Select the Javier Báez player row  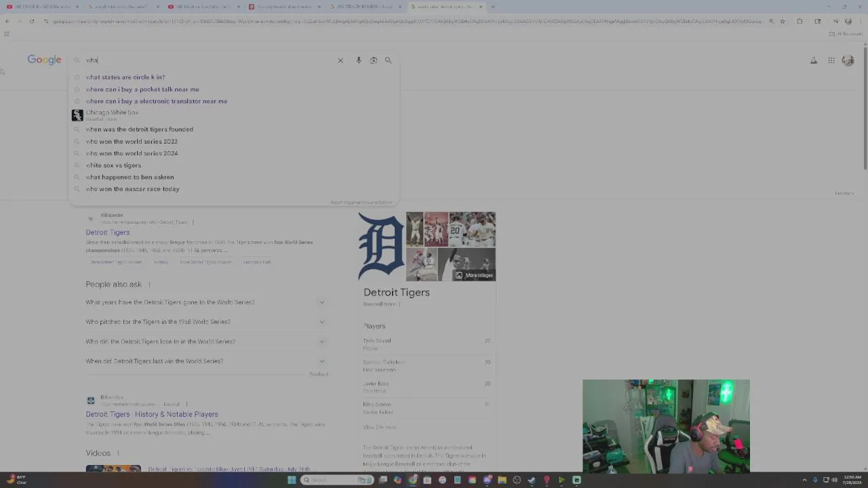click(x=427, y=387)
